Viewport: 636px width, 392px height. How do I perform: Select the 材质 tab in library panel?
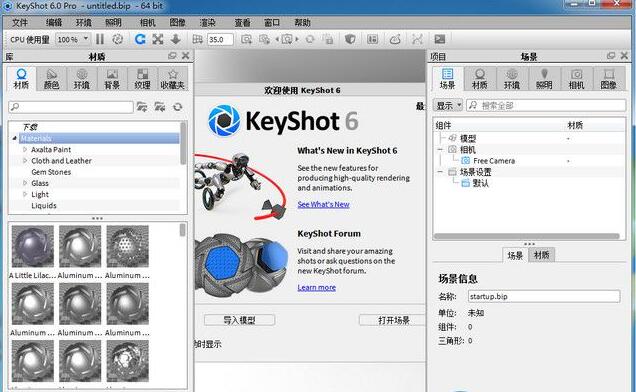tap(21, 79)
